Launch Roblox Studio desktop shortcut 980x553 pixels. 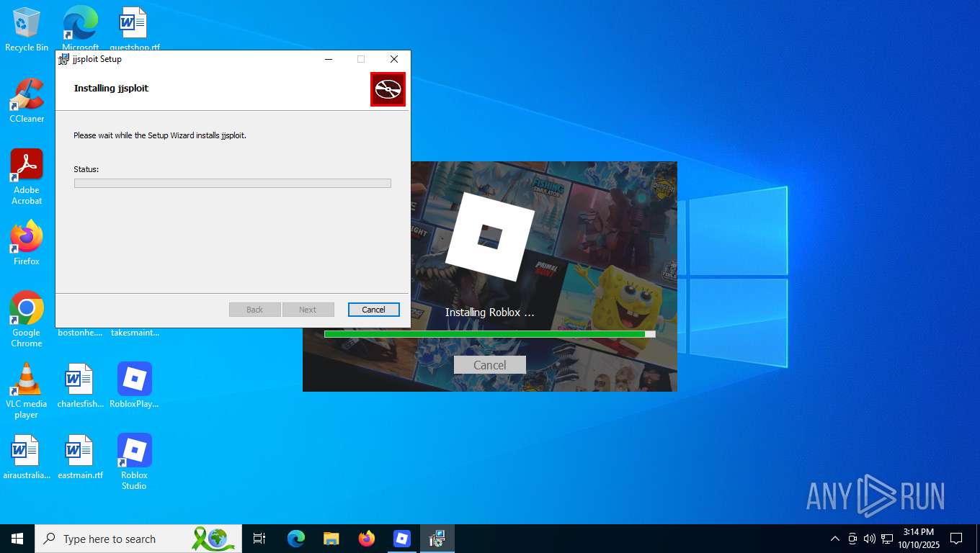tap(134, 462)
